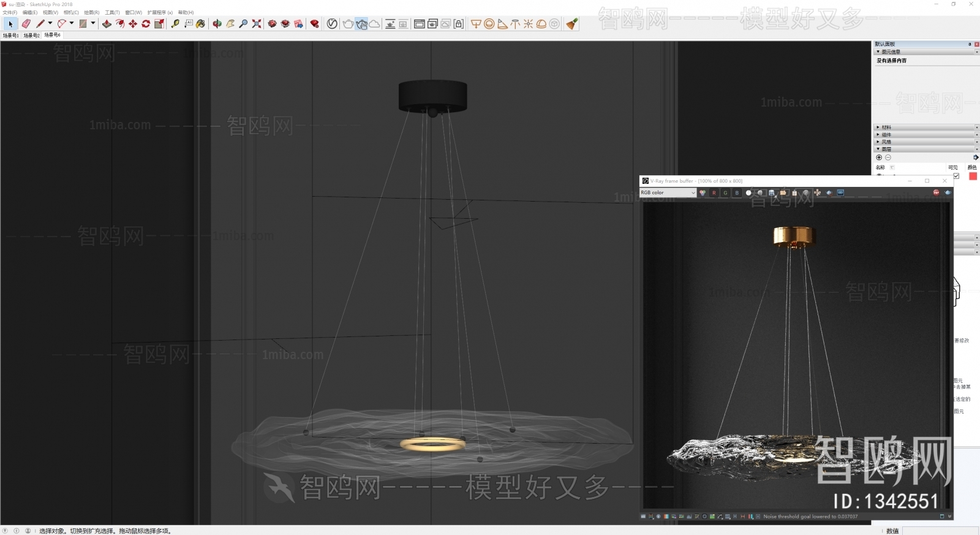
Task: Click the 数值 measurements input box
Action: [x=940, y=531]
